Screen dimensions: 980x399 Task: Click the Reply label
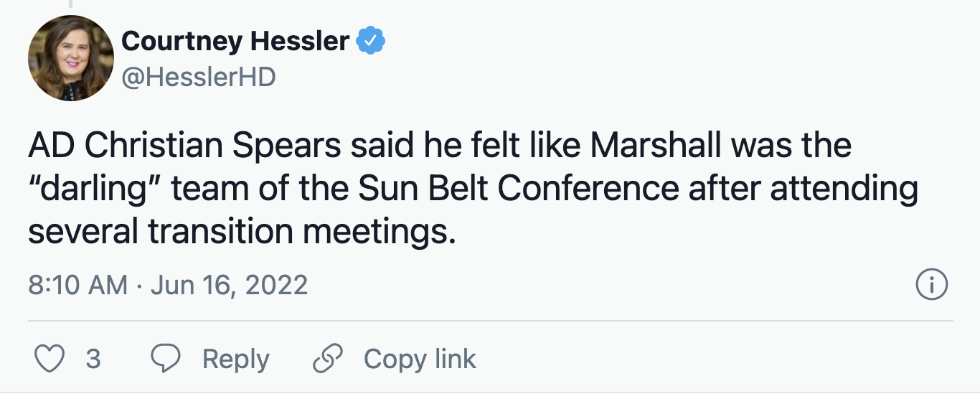(235, 359)
